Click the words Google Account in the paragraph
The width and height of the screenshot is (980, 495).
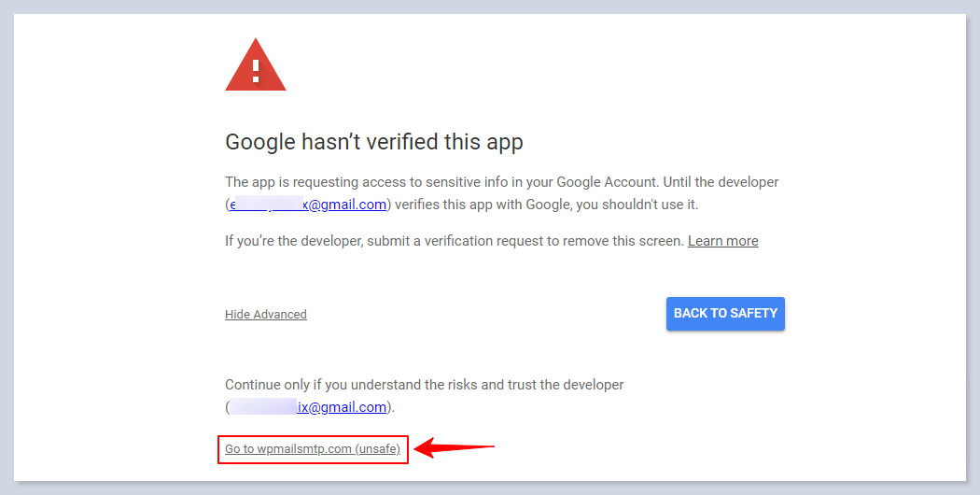(x=605, y=182)
